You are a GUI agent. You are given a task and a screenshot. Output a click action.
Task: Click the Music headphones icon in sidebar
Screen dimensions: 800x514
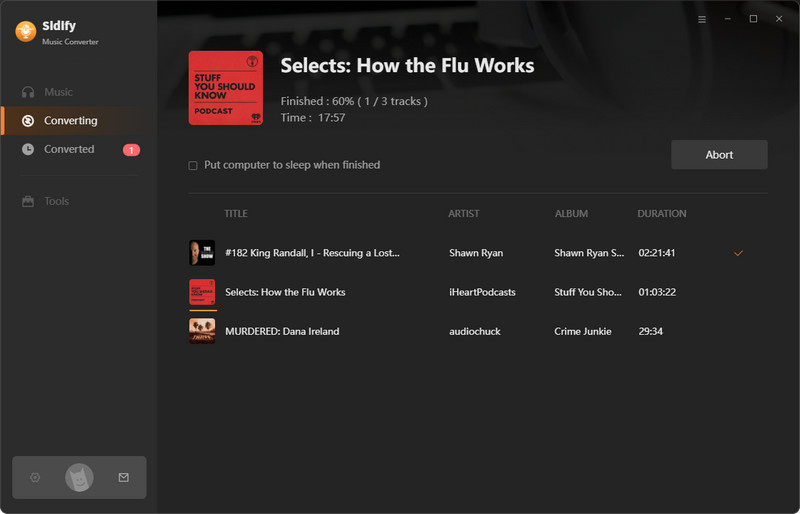coord(28,92)
